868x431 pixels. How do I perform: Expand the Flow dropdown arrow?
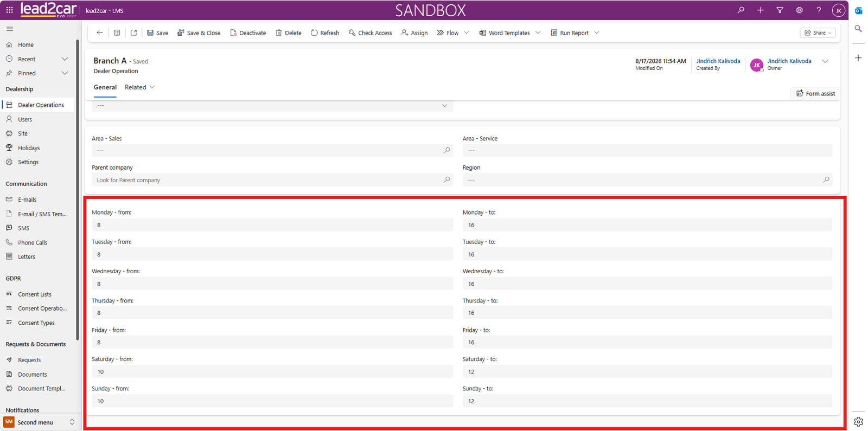click(467, 33)
